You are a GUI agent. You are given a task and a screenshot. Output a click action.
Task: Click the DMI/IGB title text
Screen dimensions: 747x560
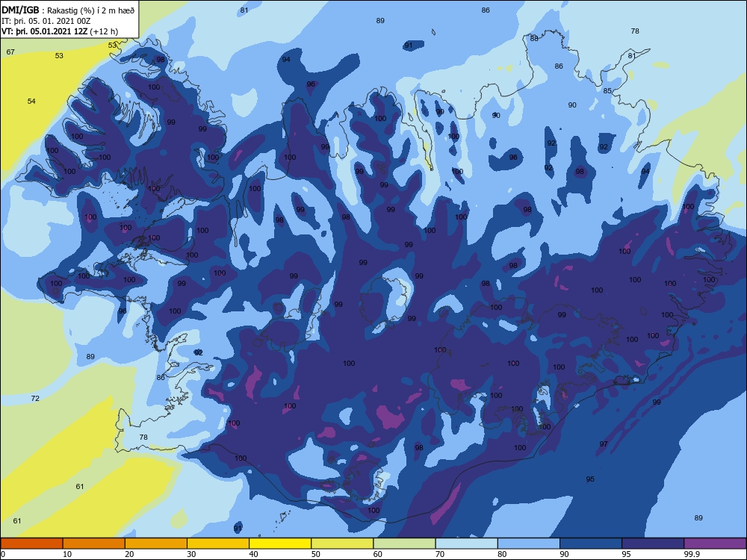pyautogui.click(x=20, y=10)
